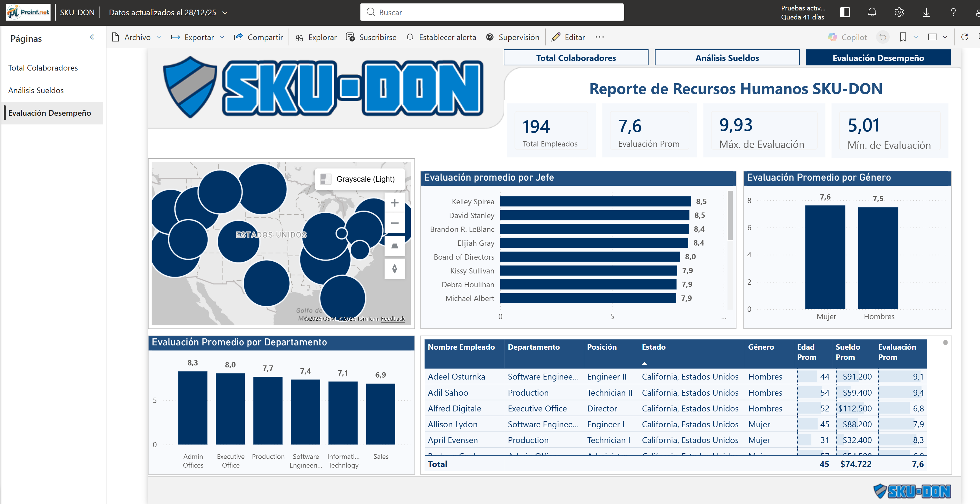Select the Explorar binoculars icon
This screenshot has width=980, height=504.
click(299, 37)
